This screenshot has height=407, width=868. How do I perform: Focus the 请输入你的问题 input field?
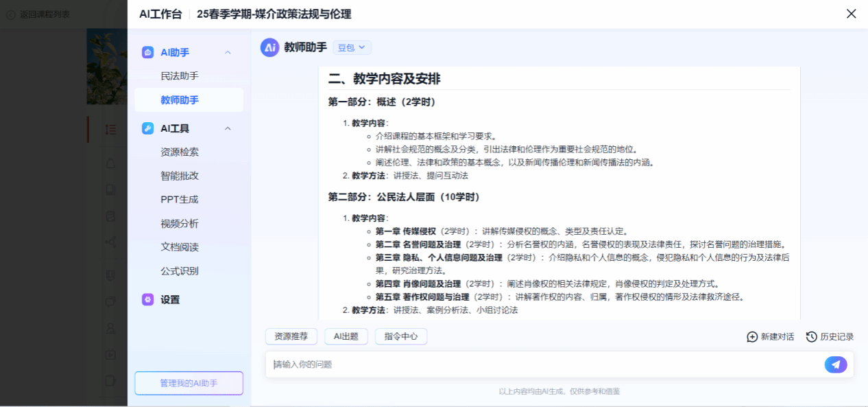pos(542,364)
